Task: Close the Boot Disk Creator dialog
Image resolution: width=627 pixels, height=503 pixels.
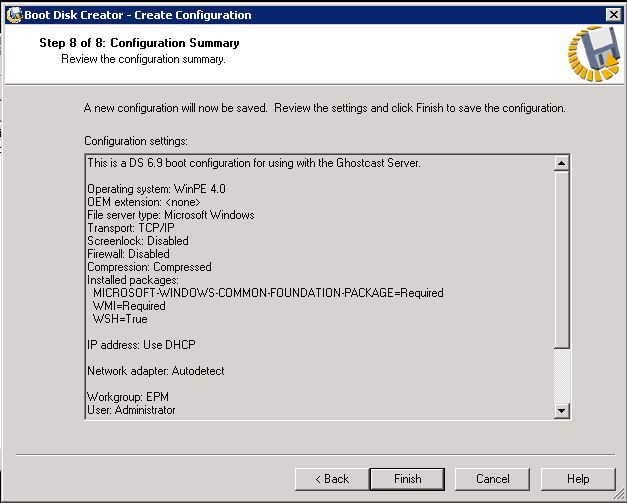Action: click(x=613, y=15)
